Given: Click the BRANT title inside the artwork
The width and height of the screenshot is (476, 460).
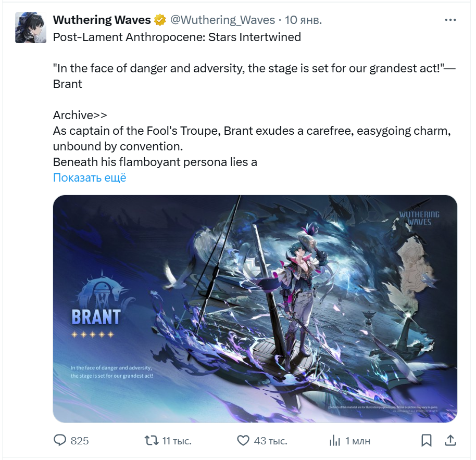Looking at the screenshot, I should click(x=96, y=317).
